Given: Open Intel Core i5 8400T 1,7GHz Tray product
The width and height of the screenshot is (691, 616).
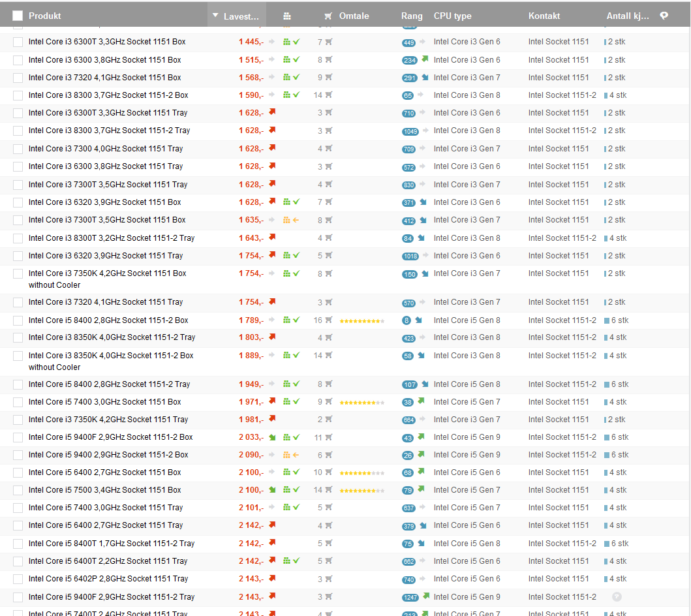Looking at the screenshot, I should 112,544.
